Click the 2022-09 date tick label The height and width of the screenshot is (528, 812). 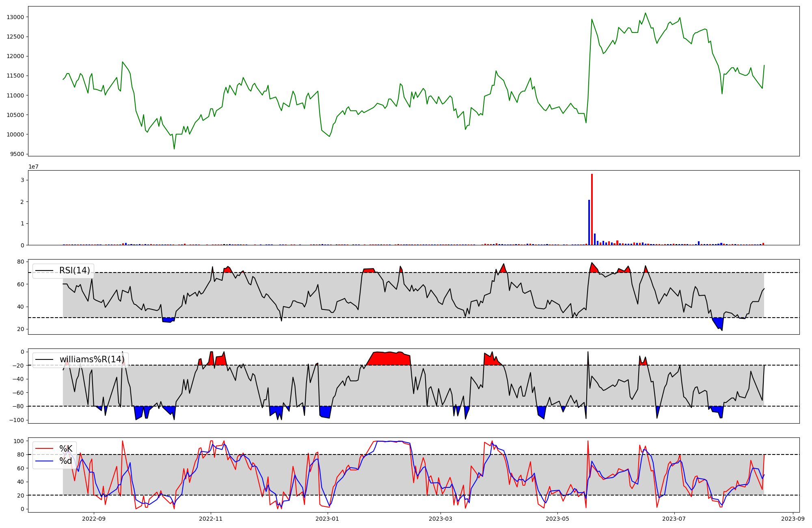pos(94,519)
